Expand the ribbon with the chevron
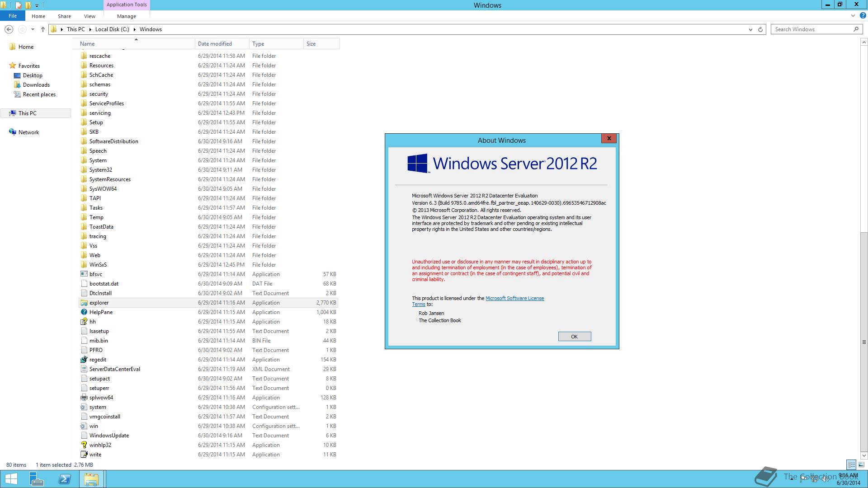868x488 pixels. point(853,15)
